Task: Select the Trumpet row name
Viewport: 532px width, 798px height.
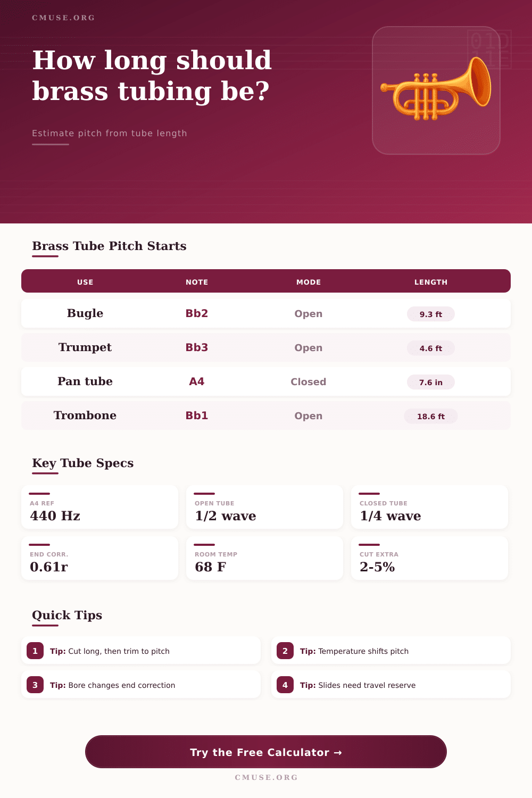Action: [x=85, y=347]
